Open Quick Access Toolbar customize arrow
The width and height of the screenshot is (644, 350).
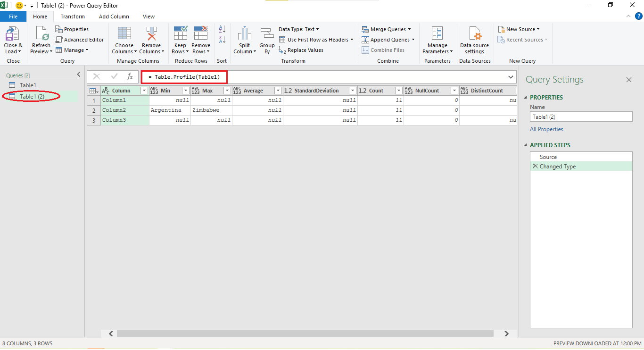(x=32, y=6)
